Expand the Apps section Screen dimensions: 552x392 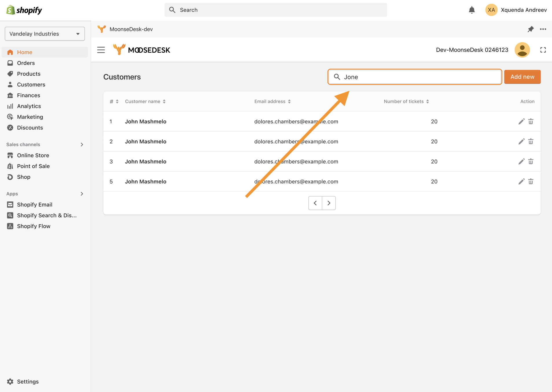pos(82,194)
